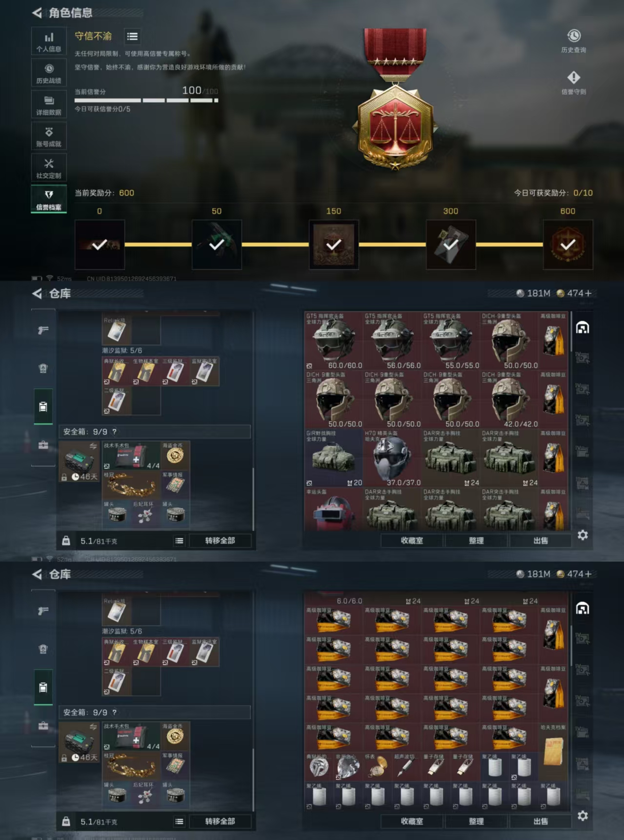Open the 历史查询 clock icon
The image size is (624, 840).
click(574, 36)
